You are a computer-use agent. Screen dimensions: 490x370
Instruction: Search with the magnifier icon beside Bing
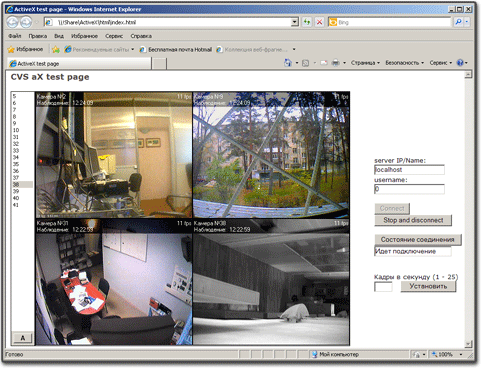coord(459,22)
